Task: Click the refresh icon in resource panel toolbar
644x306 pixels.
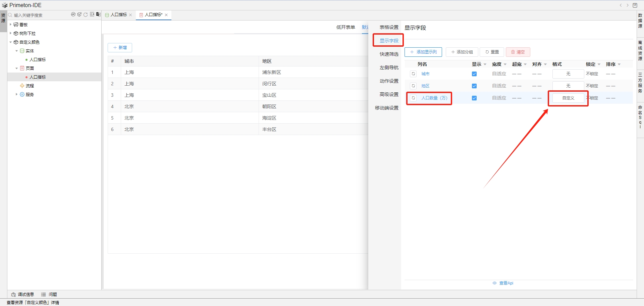Action: [86, 14]
